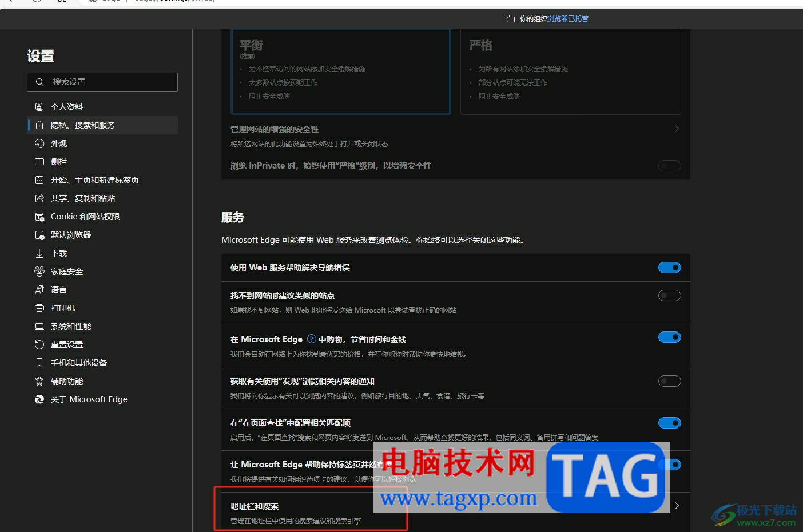Click the sidebar icon beside 侧栏
The image size is (803, 532).
coord(39,162)
